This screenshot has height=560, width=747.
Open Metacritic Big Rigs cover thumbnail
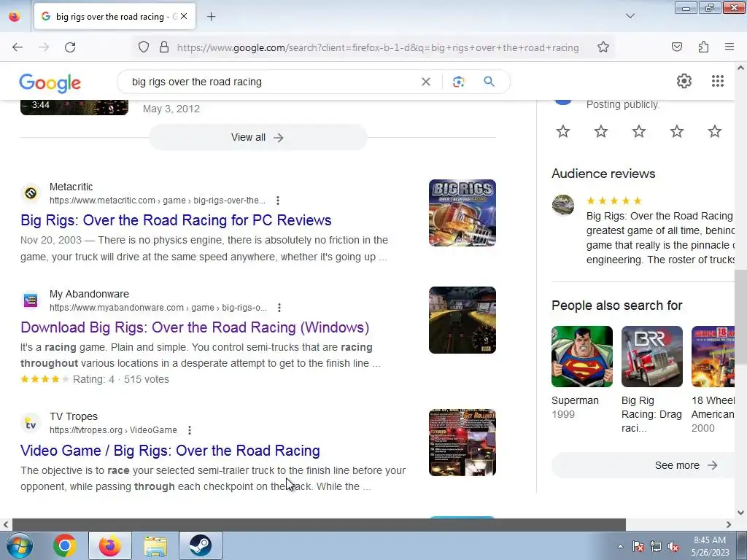pos(462,213)
